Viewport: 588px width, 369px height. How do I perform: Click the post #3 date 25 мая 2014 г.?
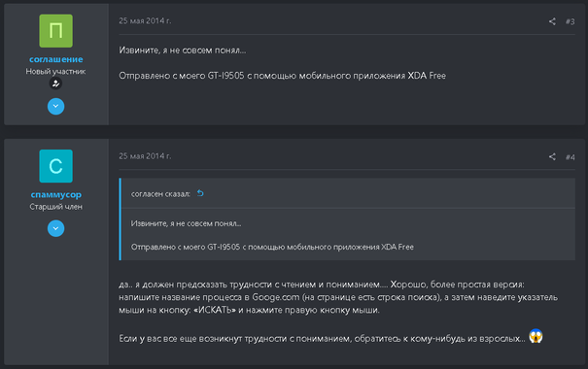[x=145, y=21]
